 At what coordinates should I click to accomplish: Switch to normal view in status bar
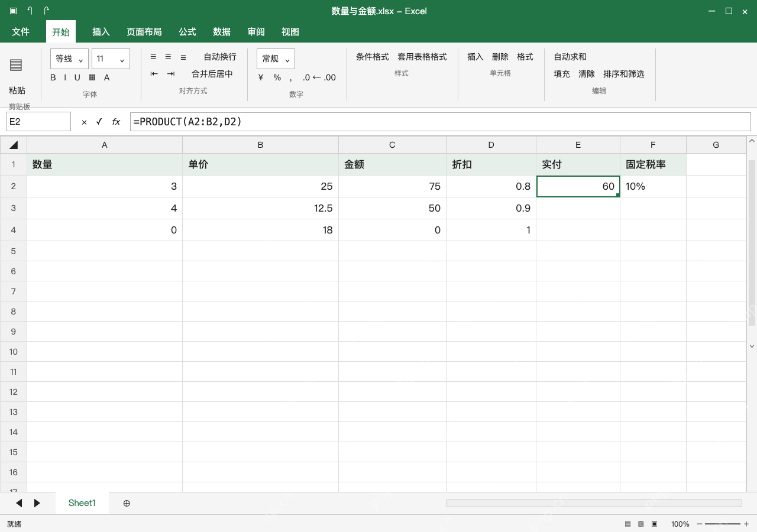(627, 524)
